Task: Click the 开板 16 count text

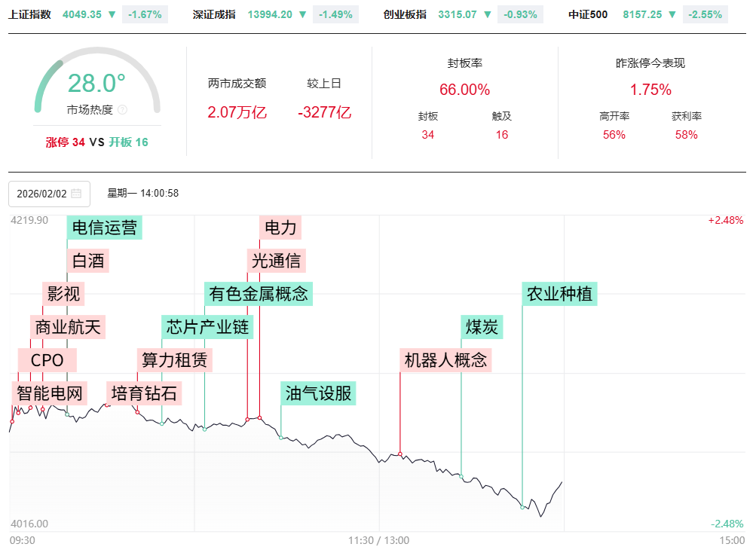Action: [x=128, y=142]
